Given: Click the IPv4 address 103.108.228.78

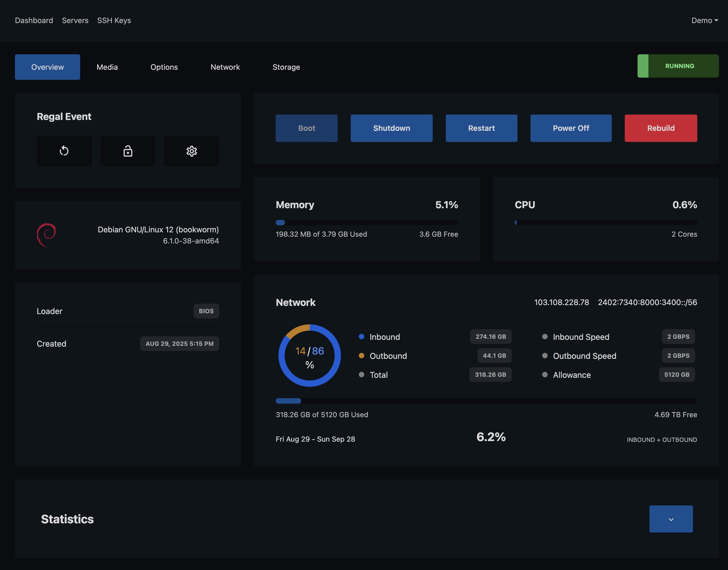Looking at the screenshot, I should point(561,302).
